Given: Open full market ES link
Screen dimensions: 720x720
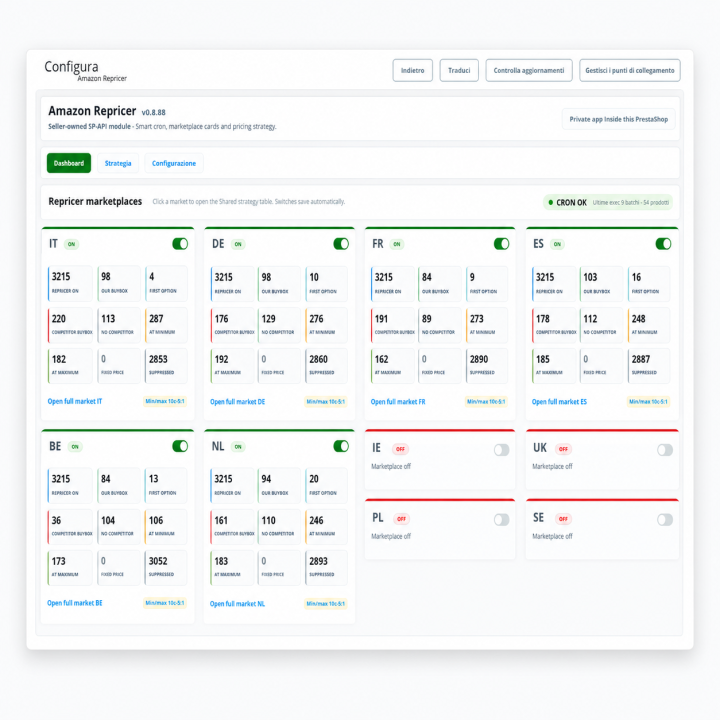Looking at the screenshot, I should [x=559, y=402].
